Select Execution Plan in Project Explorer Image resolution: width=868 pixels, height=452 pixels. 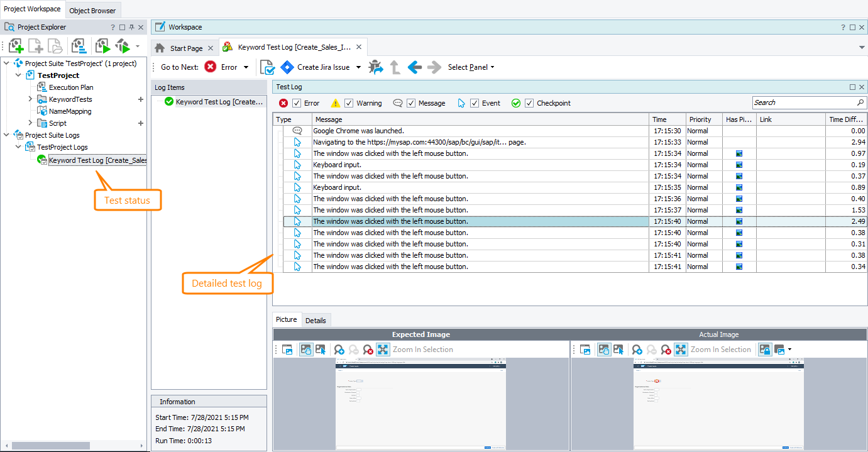point(71,87)
